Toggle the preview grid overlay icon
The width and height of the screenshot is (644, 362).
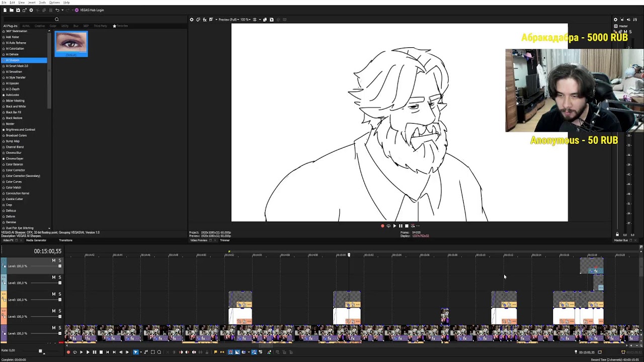click(x=255, y=20)
